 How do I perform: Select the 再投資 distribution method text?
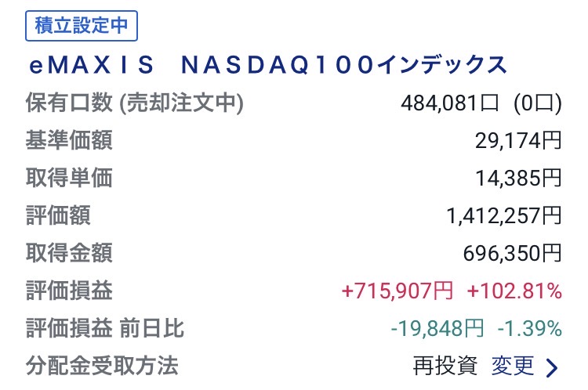tap(445, 366)
